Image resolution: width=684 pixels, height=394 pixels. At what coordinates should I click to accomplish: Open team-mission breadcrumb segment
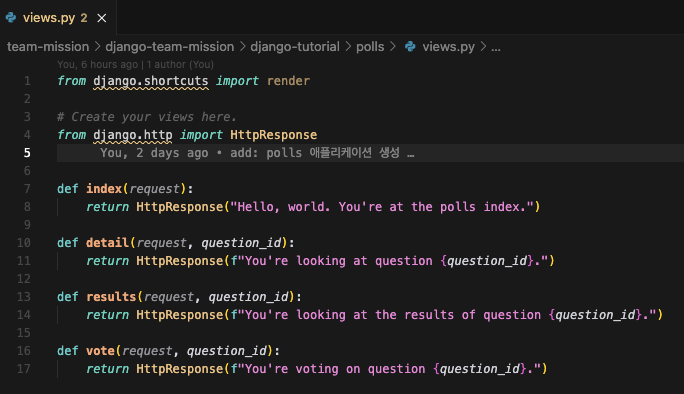48,47
